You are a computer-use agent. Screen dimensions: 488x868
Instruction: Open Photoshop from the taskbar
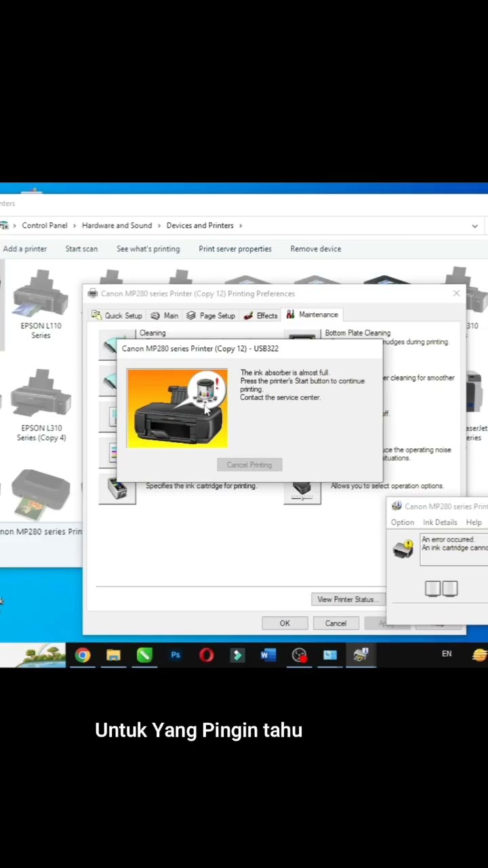pyautogui.click(x=176, y=655)
